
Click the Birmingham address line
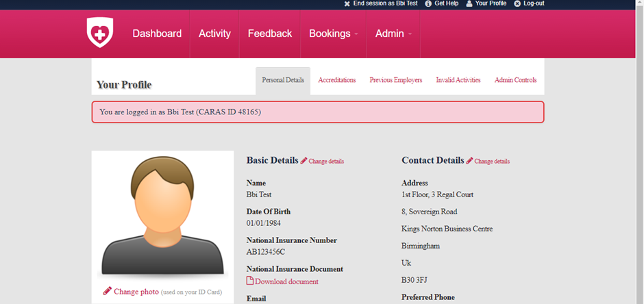pos(421,246)
